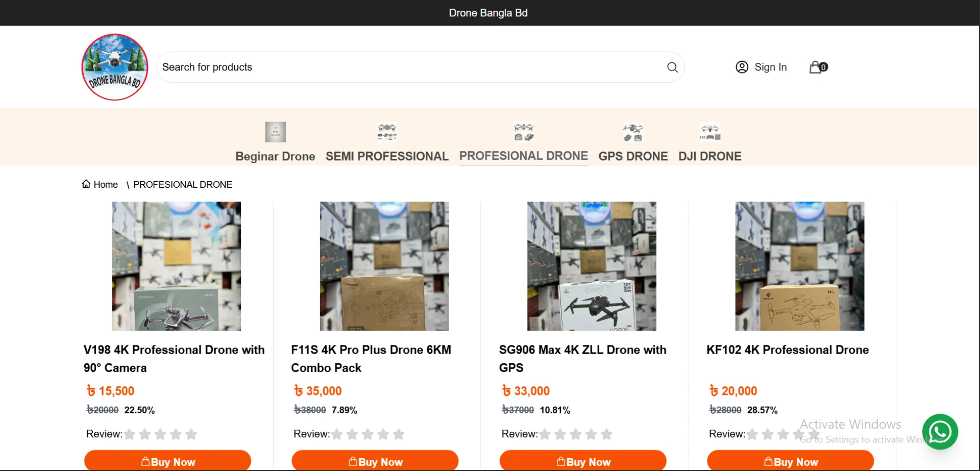Open the SG906 Max 4K ZLL Drone title
The image size is (980, 471).
tap(582, 359)
